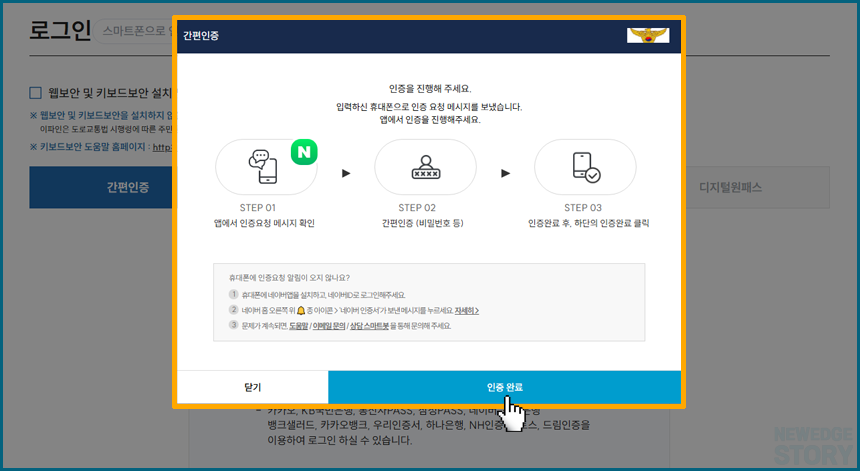The height and width of the screenshot is (471, 860).
Task: Click the 로그인 page heading
Action: (x=60, y=30)
